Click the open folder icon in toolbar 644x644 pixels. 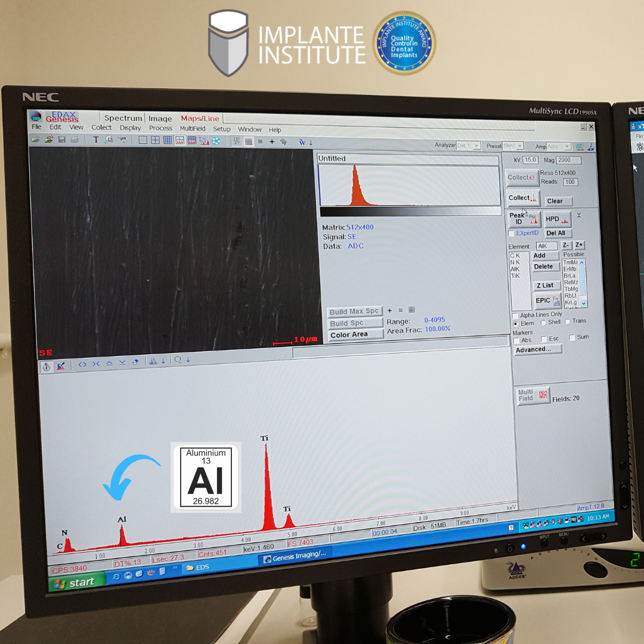[x=36, y=140]
